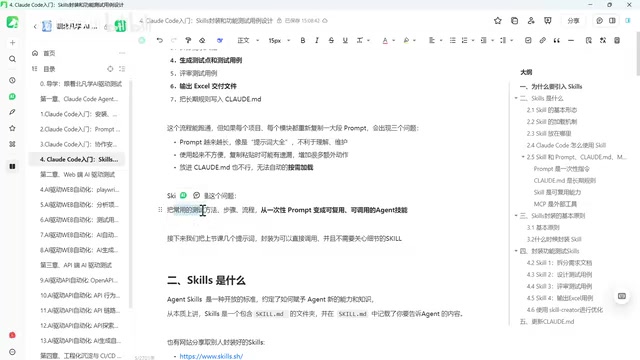Jump to MCP 是外部工具 outline entry

(x=555, y=204)
